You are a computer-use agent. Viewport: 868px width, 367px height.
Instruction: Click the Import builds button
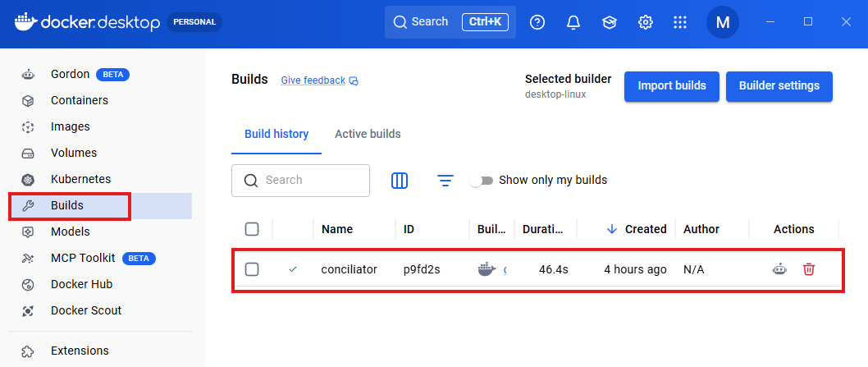click(x=672, y=86)
